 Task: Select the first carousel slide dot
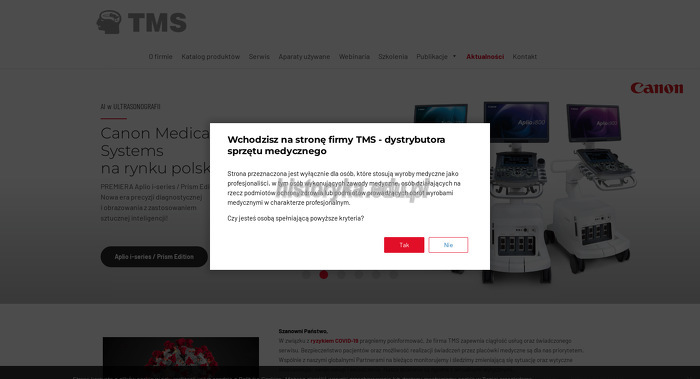pos(306,275)
